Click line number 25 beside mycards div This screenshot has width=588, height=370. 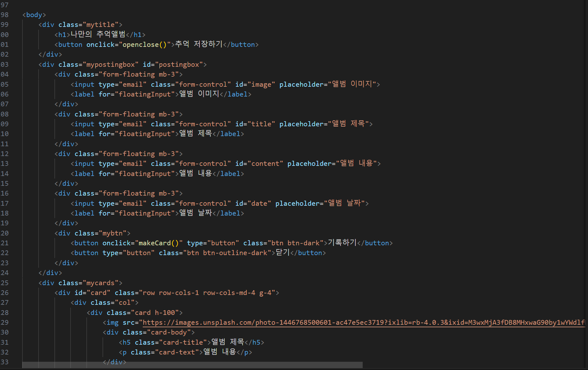click(5, 283)
